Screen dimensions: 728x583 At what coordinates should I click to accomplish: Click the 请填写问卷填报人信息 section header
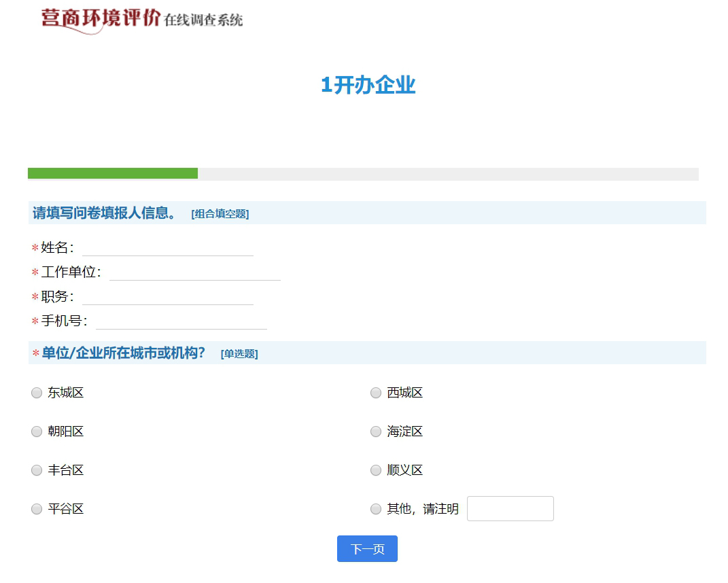coord(104,213)
